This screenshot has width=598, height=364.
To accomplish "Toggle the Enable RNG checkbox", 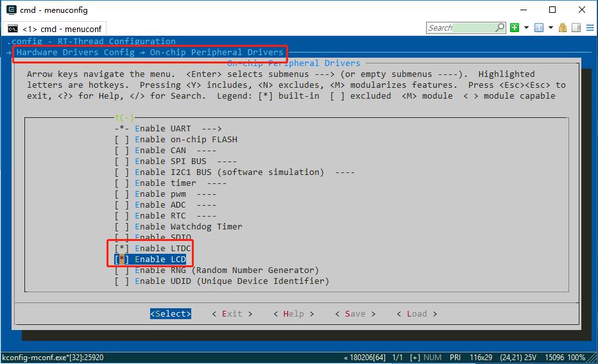I will [x=122, y=270].
